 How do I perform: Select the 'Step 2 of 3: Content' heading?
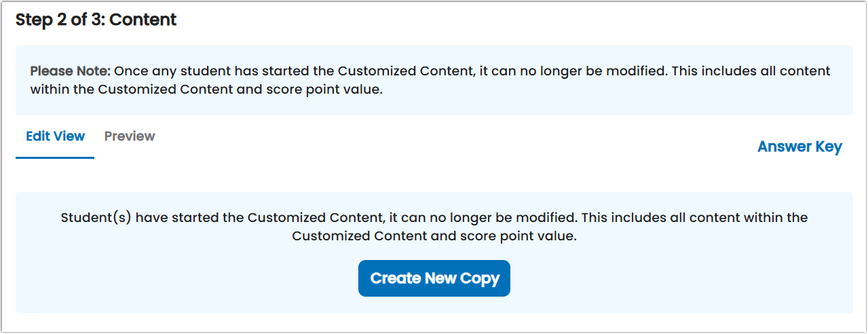coord(96,20)
